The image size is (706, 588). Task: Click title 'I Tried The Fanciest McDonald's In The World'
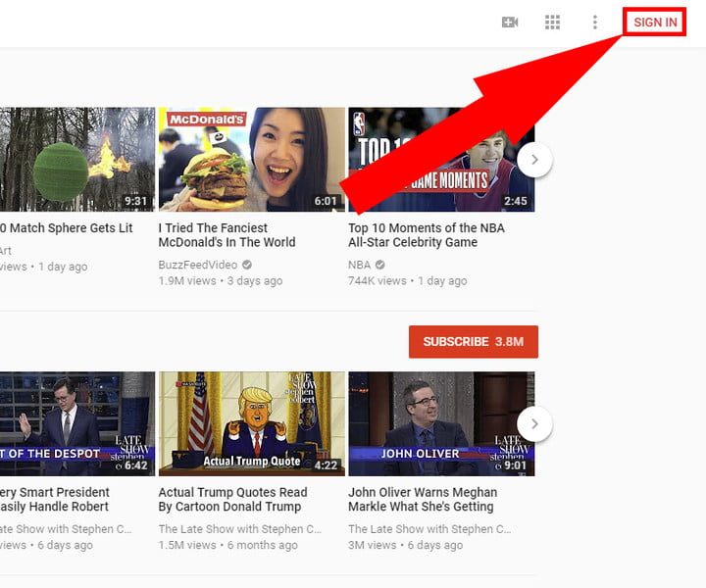pos(227,235)
